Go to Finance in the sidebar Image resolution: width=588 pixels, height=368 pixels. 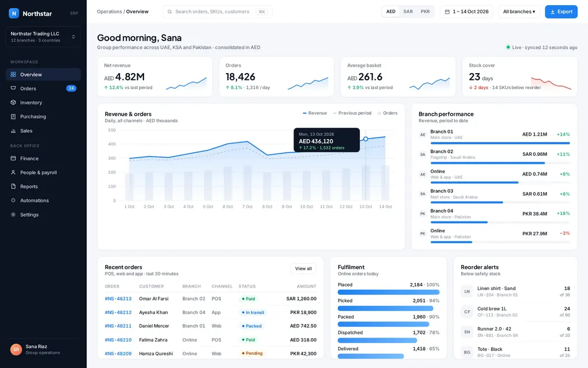[43, 159]
